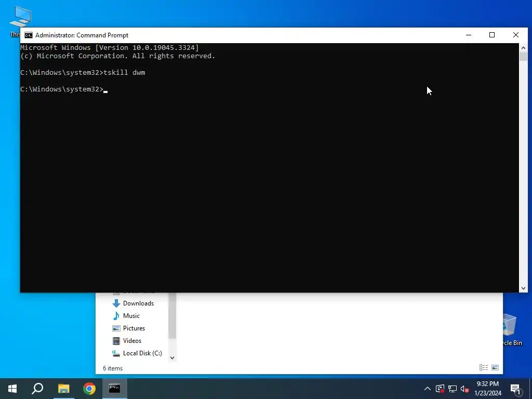The width and height of the screenshot is (532, 399).
Task: Switch File Explorer to details view
Action: pos(484,367)
